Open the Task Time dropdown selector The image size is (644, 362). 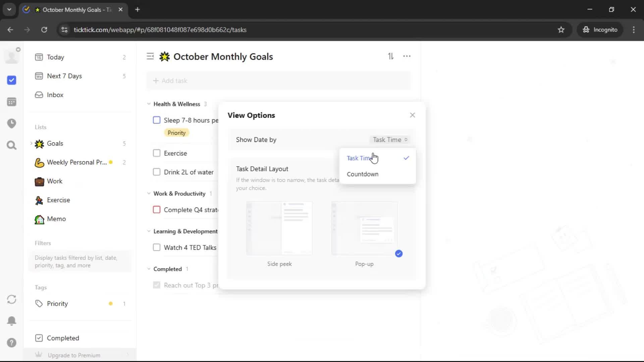click(x=390, y=140)
